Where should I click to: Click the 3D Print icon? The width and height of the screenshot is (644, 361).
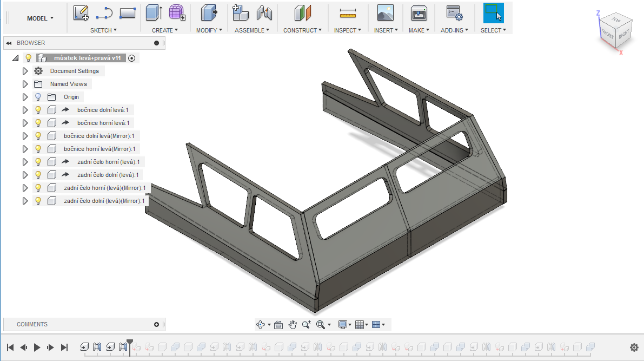coord(419,12)
